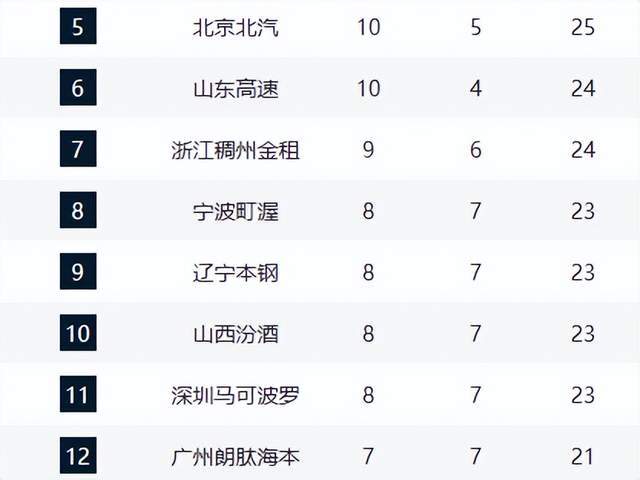Open the 山东高速 team name
This screenshot has width=640, height=480.
235,89
